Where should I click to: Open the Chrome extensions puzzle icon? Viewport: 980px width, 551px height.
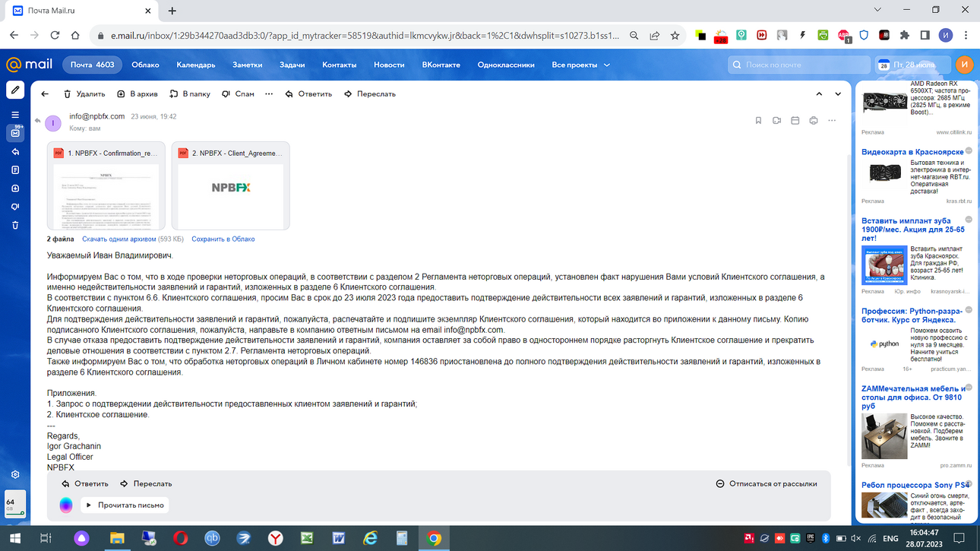coord(904,36)
